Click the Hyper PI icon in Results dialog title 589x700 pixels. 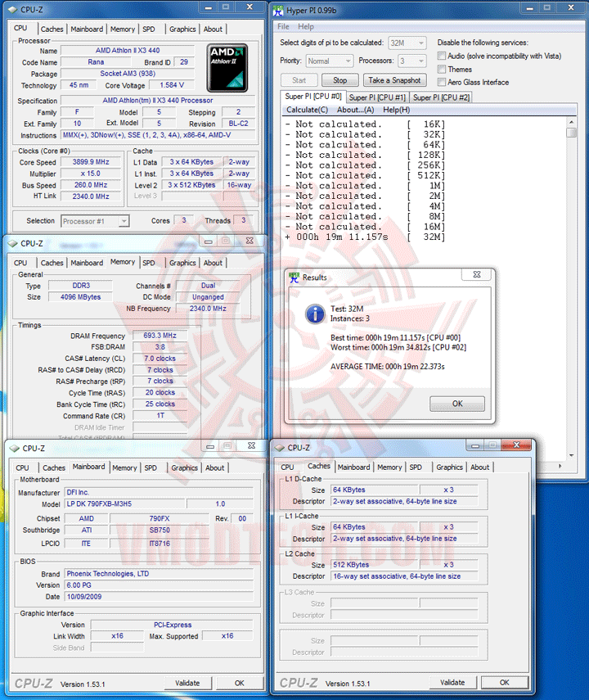(294, 278)
